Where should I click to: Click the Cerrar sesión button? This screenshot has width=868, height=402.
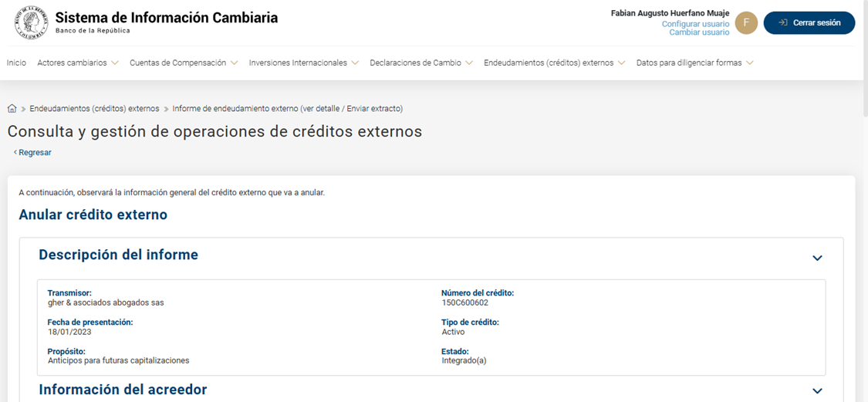click(x=809, y=23)
